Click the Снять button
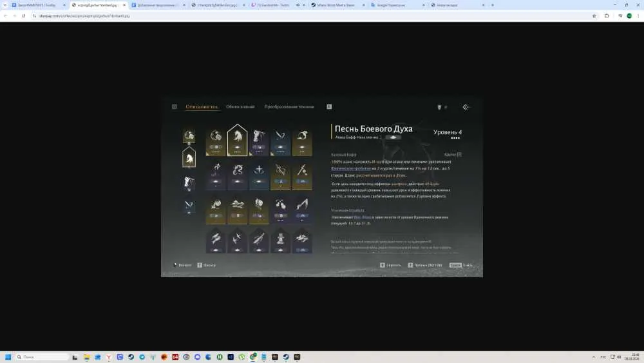The height and width of the screenshot is (363, 644). coord(461,265)
